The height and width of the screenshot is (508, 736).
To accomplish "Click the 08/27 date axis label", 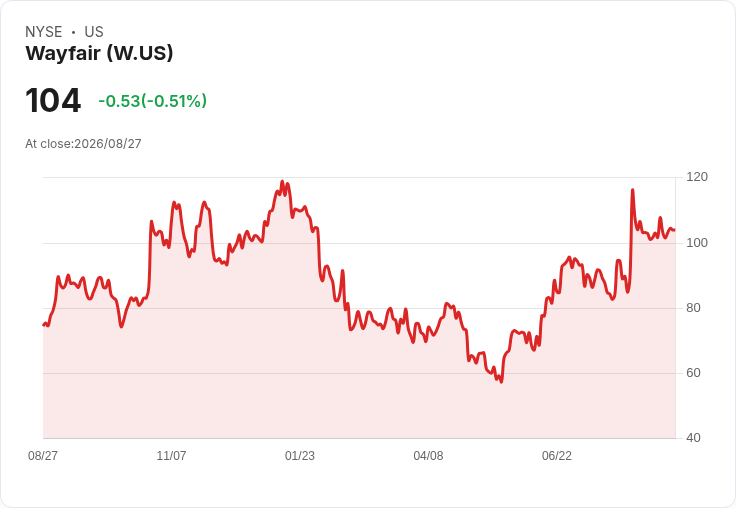I will [x=43, y=455].
